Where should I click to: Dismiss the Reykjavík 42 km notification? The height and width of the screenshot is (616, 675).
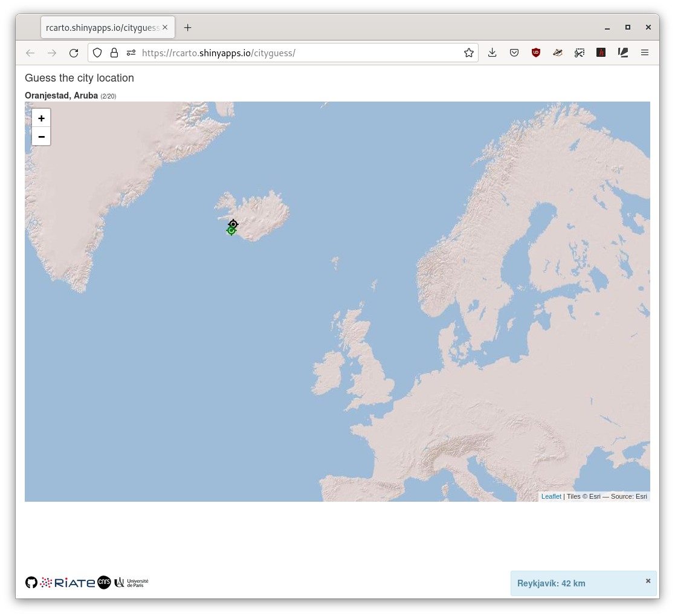pos(648,581)
